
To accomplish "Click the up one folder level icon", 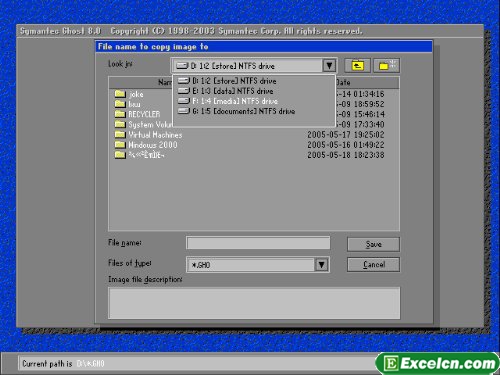I will 357,65.
